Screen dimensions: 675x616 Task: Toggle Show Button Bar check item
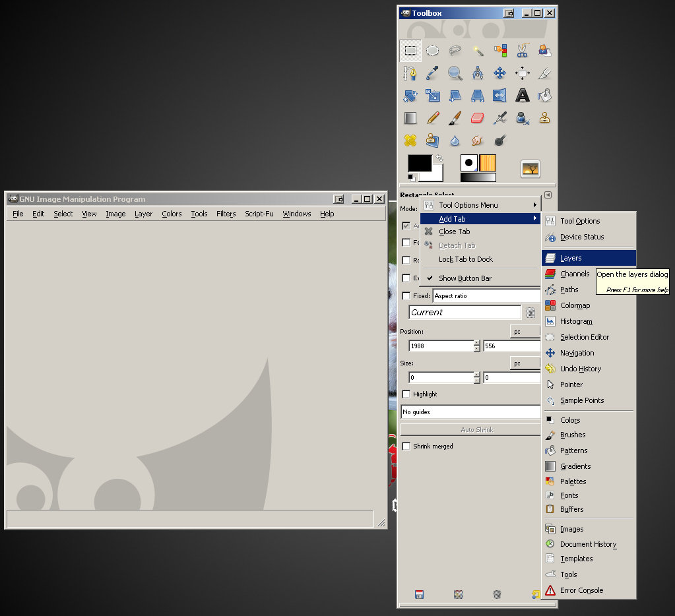tap(480, 278)
